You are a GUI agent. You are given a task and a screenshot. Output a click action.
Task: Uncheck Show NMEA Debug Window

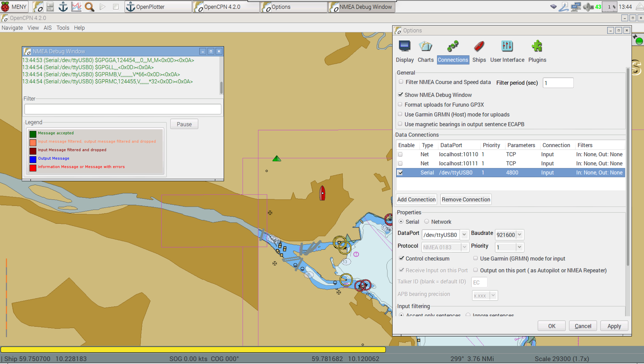click(x=400, y=95)
